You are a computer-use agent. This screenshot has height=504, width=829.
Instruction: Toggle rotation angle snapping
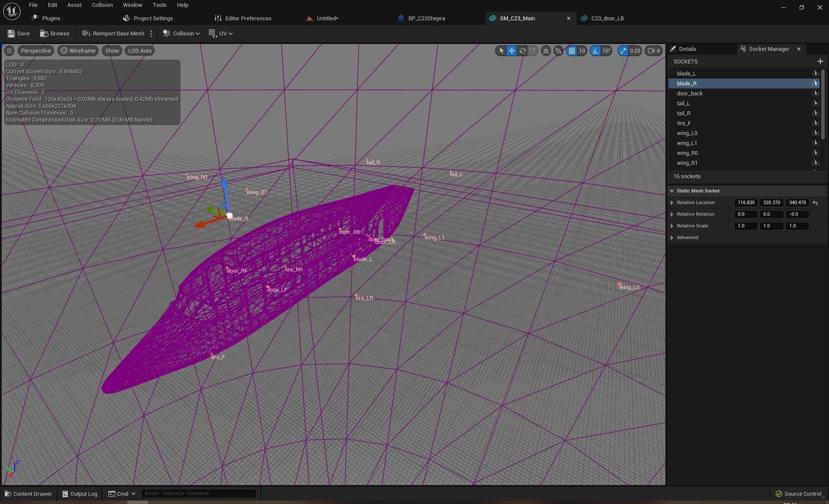click(596, 51)
